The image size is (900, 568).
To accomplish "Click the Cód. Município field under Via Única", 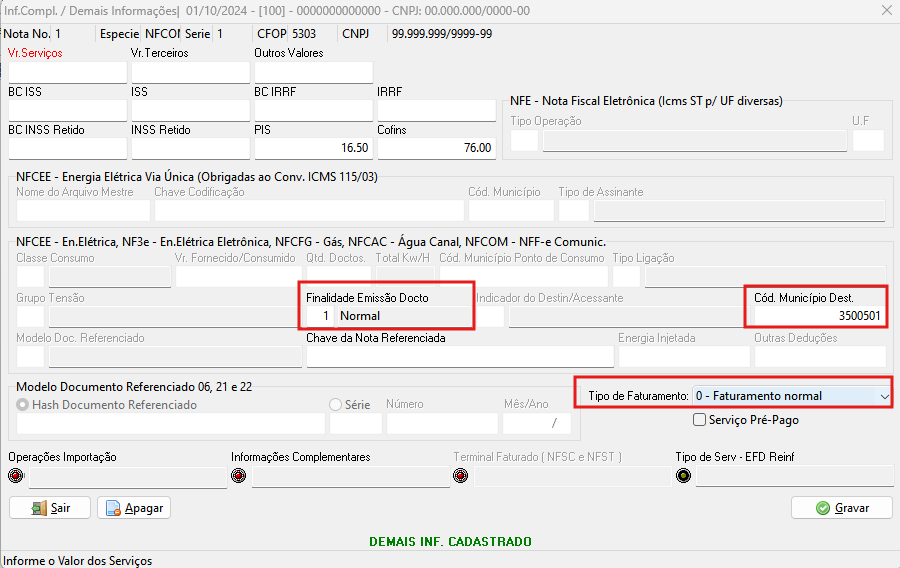I will pyautogui.click(x=511, y=211).
